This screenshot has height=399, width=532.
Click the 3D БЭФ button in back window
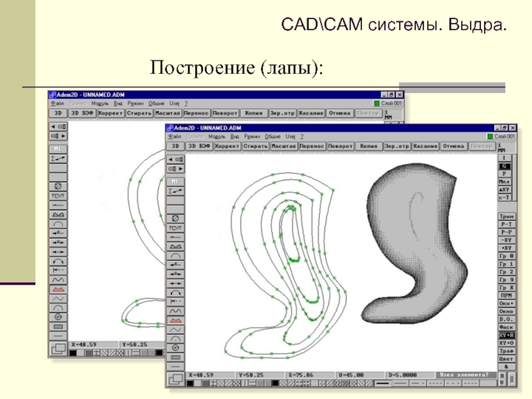(82, 113)
